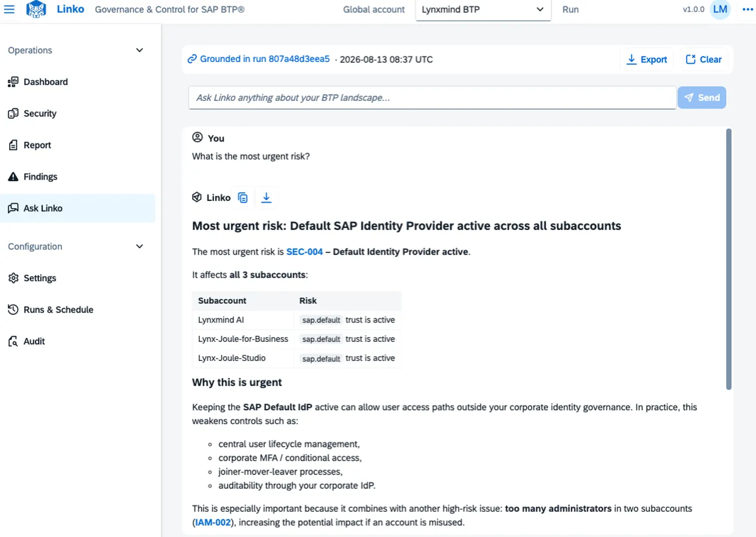This screenshot has height=537, width=756.
Task: Click the 'Most urgent risk' answer heading
Action: click(x=407, y=226)
